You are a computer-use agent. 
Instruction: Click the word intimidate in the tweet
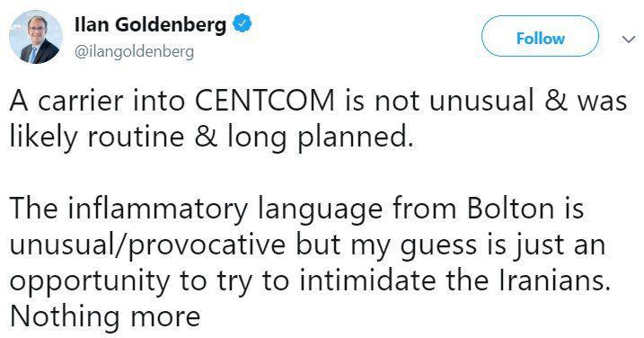point(366,280)
